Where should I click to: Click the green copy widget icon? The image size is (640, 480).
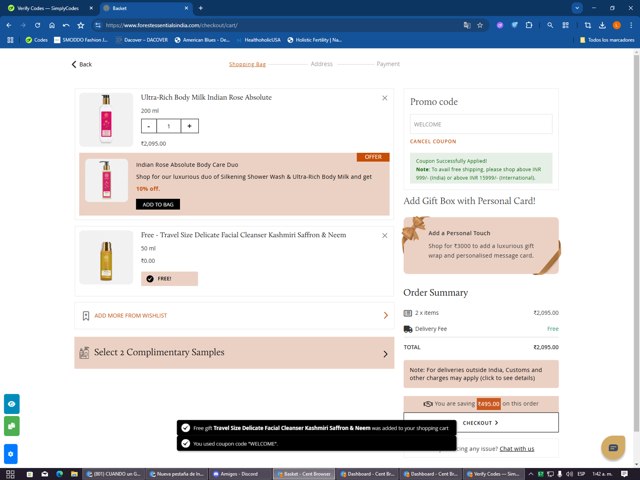pyautogui.click(x=11, y=426)
